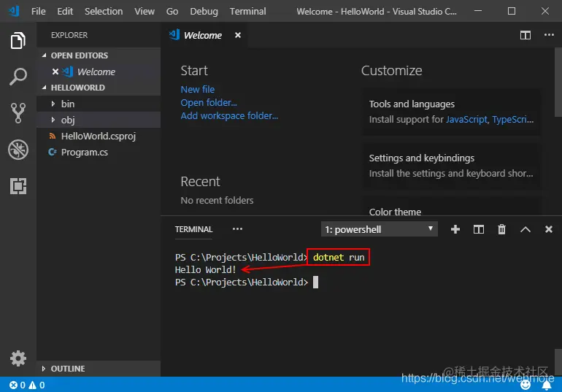Image resolution: width=562 pixels, height=392 pixels.
Task: Open the feedback smiley in status bar
Action: [x=526, y=385]
